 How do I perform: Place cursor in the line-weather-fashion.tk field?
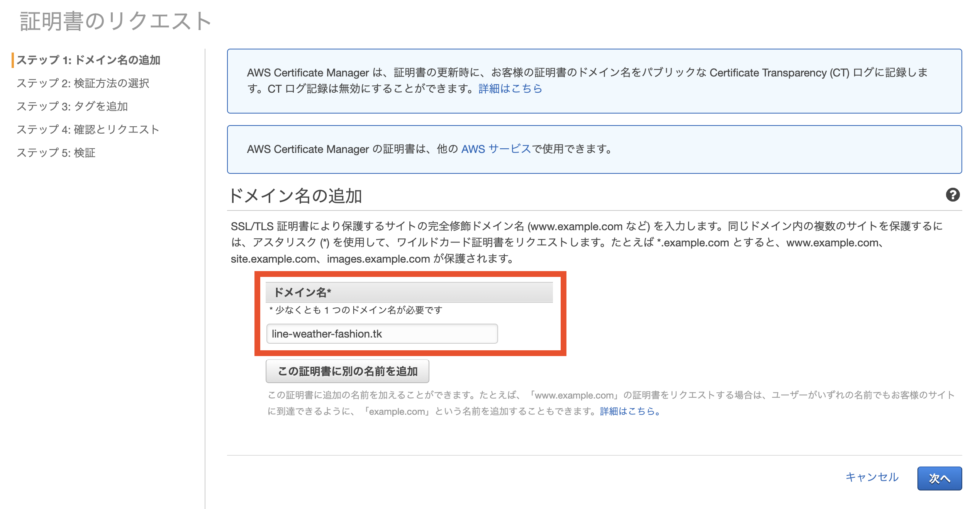(381, 333)
